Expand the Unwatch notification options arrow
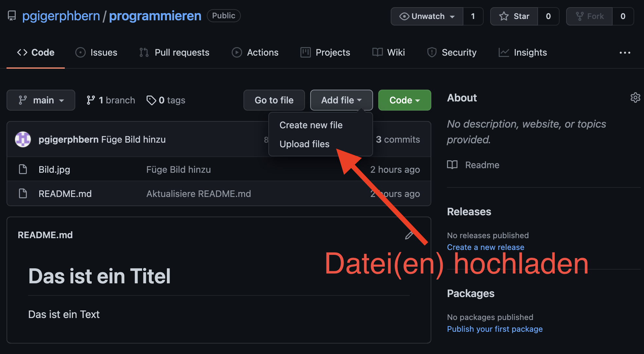 [x=453, y=17]
